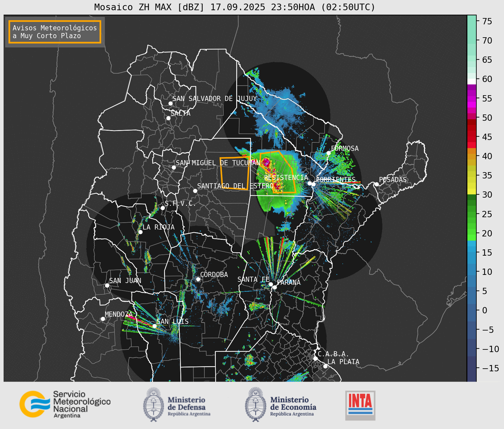Click the Servicio Meteorológico Nacional logo

[65, 404]
